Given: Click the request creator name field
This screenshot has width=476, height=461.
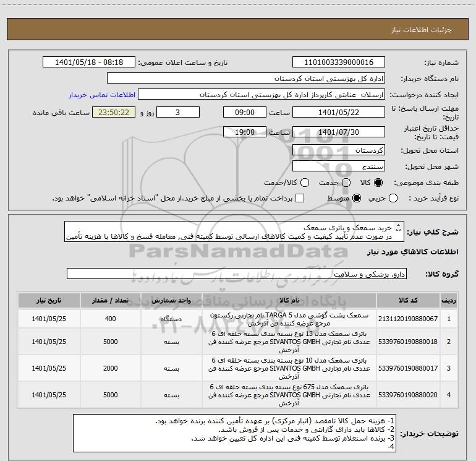Looking at the screenshot, I should 261,95.
